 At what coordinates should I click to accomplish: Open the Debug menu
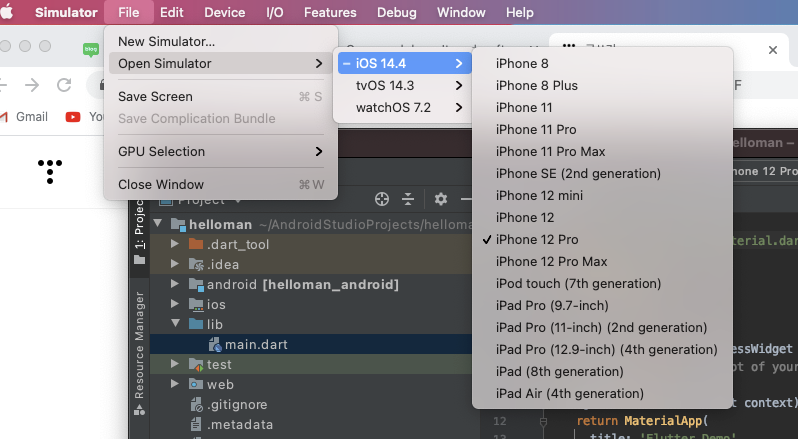pyautogui.click(x=396, y=12)
